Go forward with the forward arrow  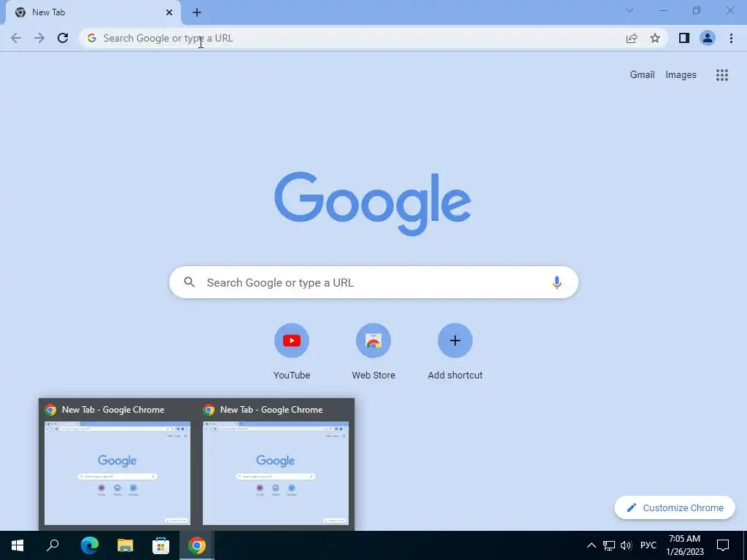(x=39, y=38)
